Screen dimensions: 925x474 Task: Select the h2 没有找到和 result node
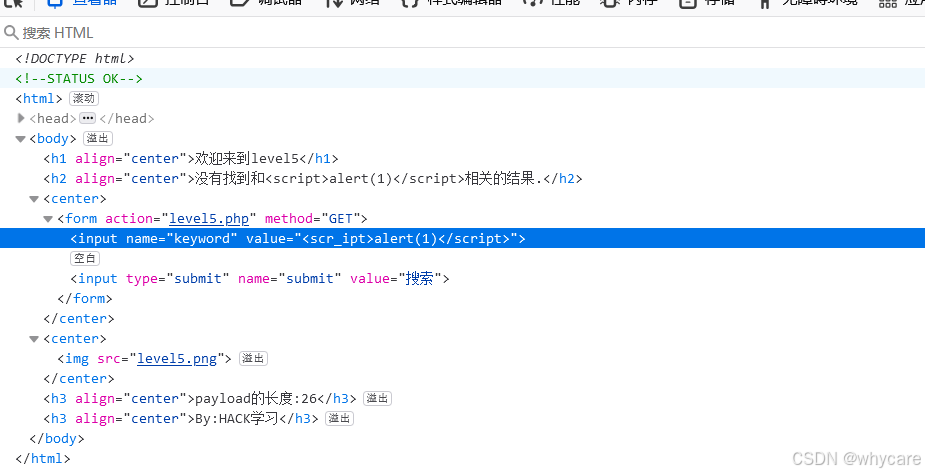[x=313, y=178]
